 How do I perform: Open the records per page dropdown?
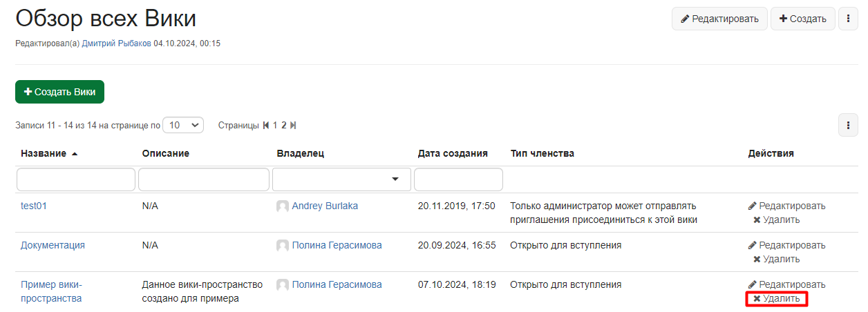click(182, 125)
